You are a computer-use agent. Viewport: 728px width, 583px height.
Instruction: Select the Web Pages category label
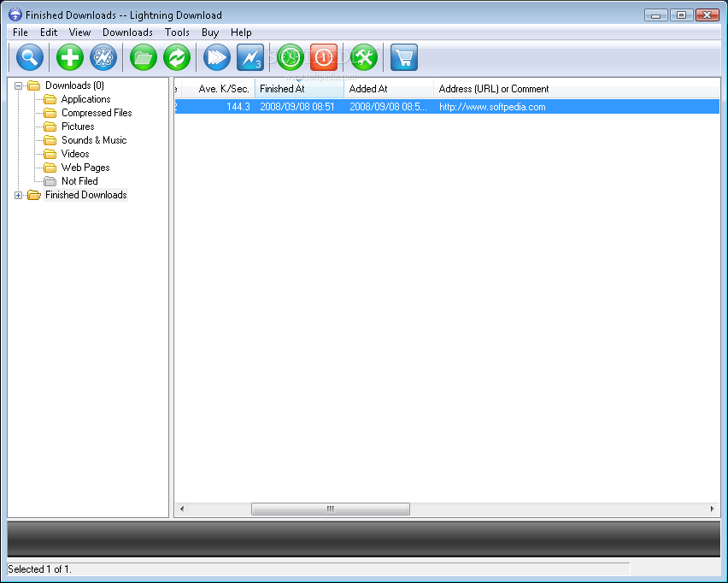click(85, 168)
